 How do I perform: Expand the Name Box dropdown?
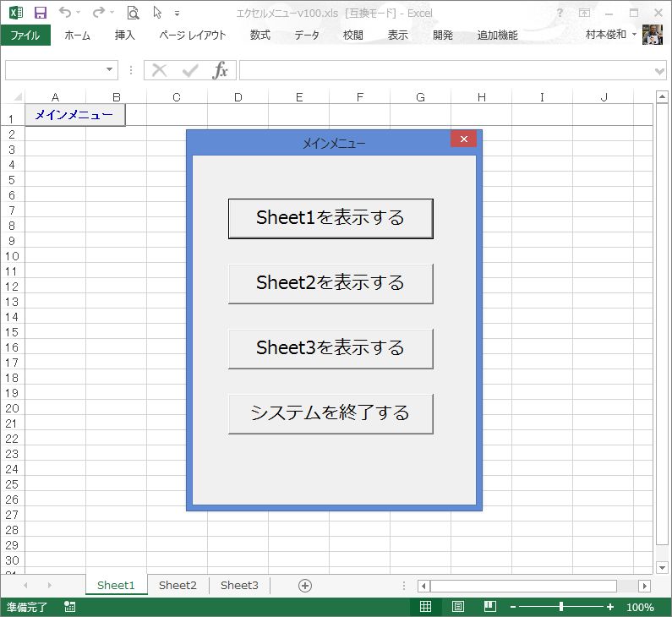111,70
